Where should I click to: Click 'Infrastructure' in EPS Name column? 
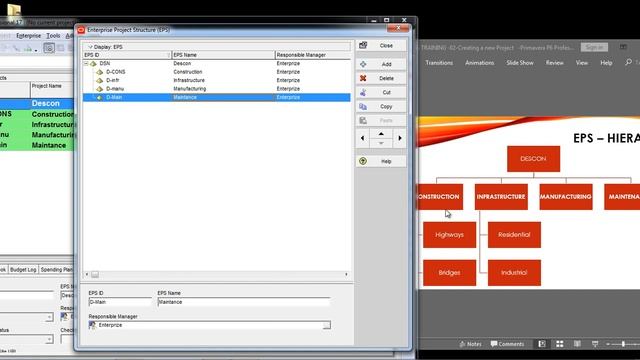(x=189, y=80)
